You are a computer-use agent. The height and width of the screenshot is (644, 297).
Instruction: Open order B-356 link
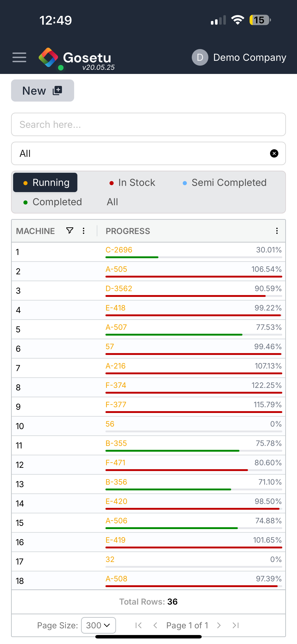(116, 482)
